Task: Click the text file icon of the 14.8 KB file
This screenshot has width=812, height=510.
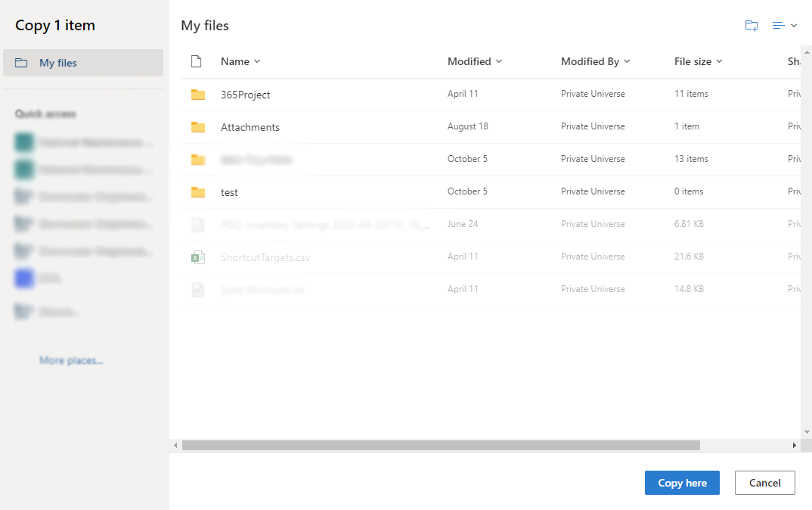Action: [x=198, y=289]
